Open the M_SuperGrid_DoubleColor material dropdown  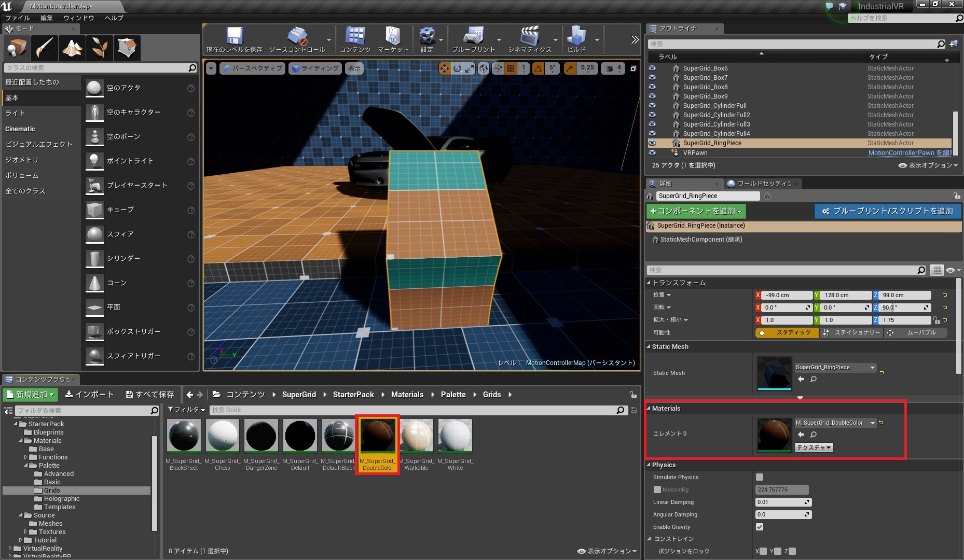[835, 423]
